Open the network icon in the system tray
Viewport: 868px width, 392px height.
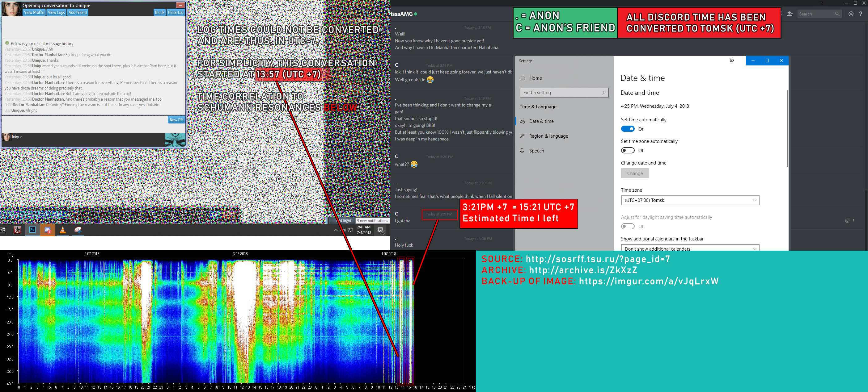pos(350,230)
